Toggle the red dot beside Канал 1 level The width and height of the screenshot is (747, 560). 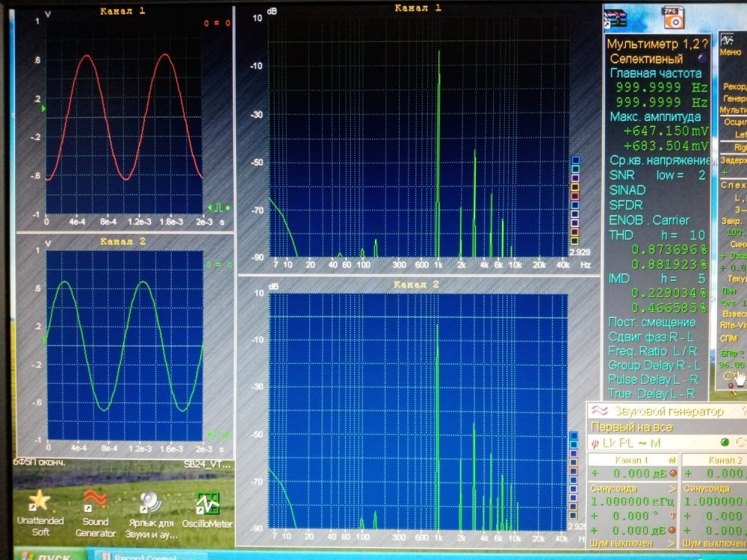point(672,473)
